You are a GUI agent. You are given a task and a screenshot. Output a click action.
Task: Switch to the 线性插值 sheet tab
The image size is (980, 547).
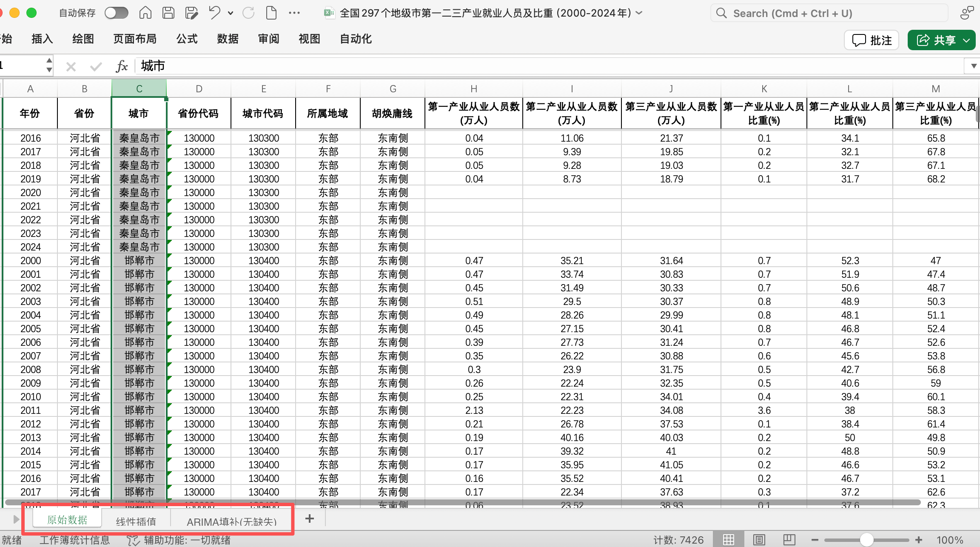coord(136,521)
